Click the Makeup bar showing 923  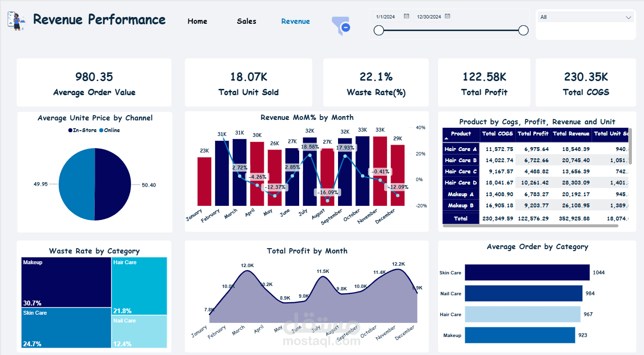click(520, 335)
